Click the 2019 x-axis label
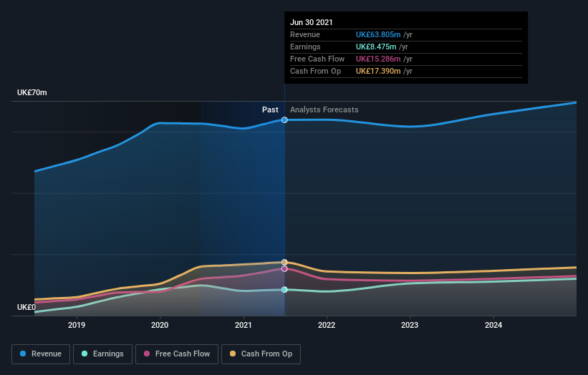The width and height of the screenshot is (588, 375). click(77, 325)
